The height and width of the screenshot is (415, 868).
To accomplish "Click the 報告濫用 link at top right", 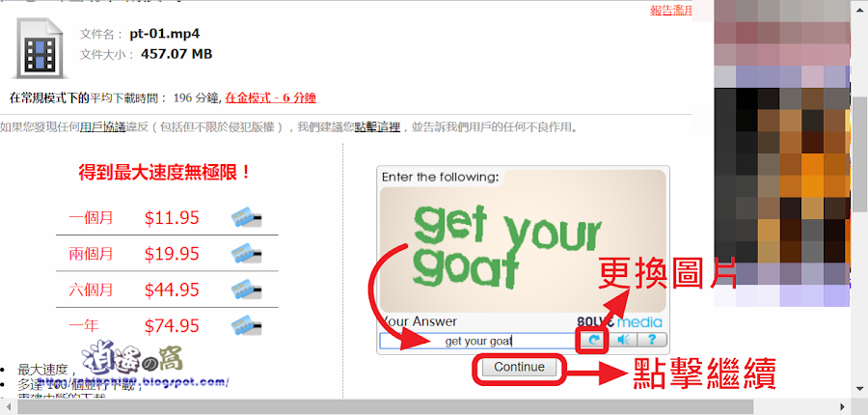I will tap(671, 10).
